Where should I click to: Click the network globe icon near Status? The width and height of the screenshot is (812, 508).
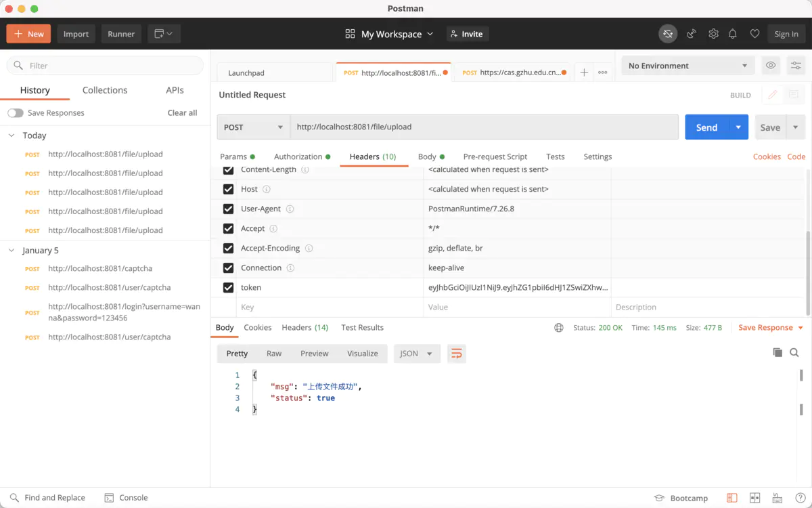(x=559, y=328)
